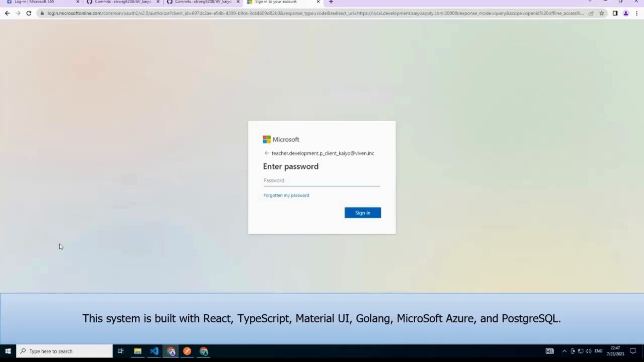Click the lock icon in address bar

coord(42,13)
